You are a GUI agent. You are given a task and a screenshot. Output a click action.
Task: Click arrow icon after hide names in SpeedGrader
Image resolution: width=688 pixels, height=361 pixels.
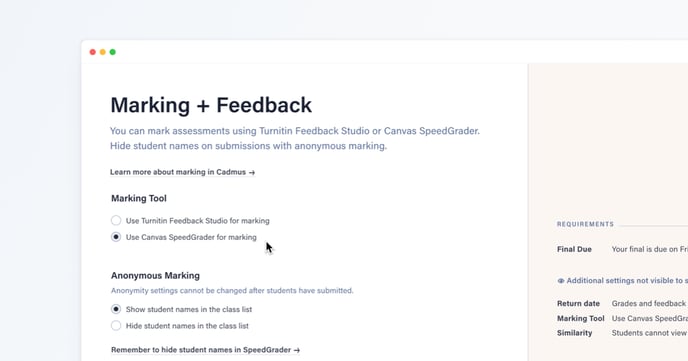click(297, 350)
